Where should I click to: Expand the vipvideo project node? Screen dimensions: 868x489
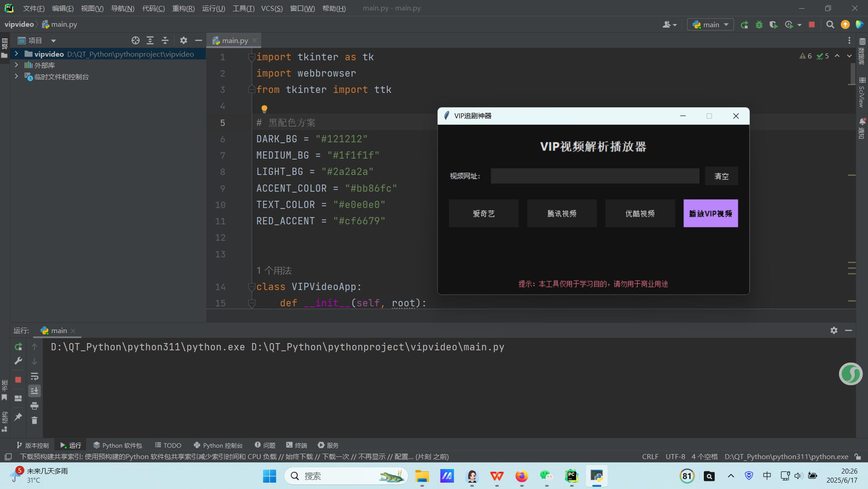pos(16,53)
